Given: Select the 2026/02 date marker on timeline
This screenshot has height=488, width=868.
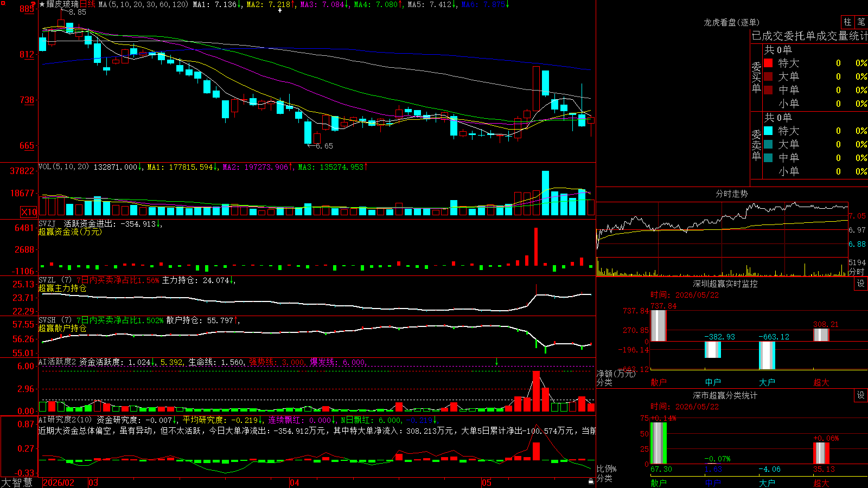Looking at the screenshot, I should tap(58, 483).
